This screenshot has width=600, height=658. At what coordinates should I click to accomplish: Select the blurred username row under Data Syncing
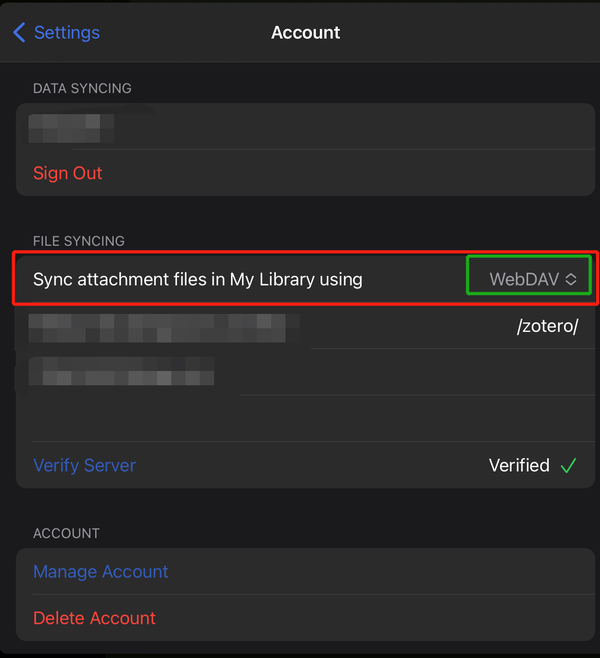point(305,126)
